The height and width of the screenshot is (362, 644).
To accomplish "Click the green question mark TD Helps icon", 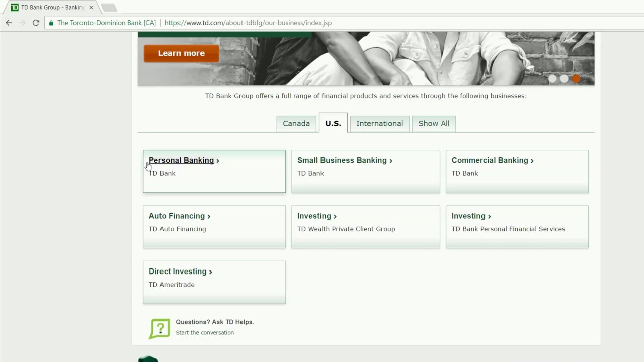I will (x=159, y=328).
